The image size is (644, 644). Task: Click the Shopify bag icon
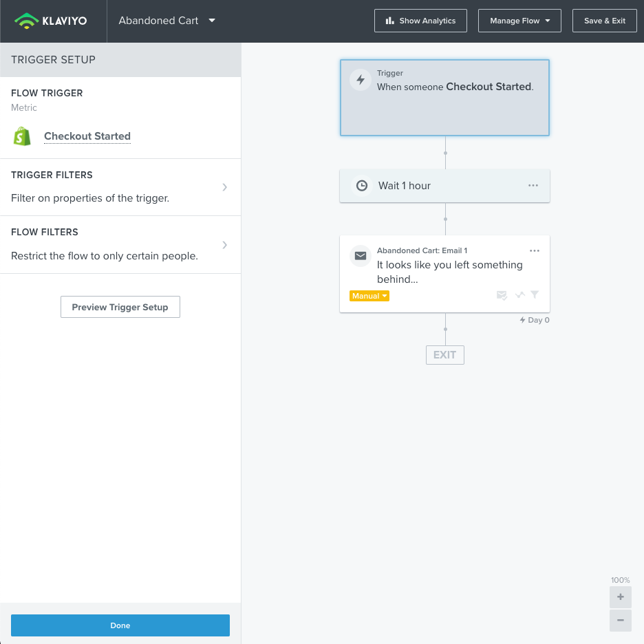tap(23, 136)
